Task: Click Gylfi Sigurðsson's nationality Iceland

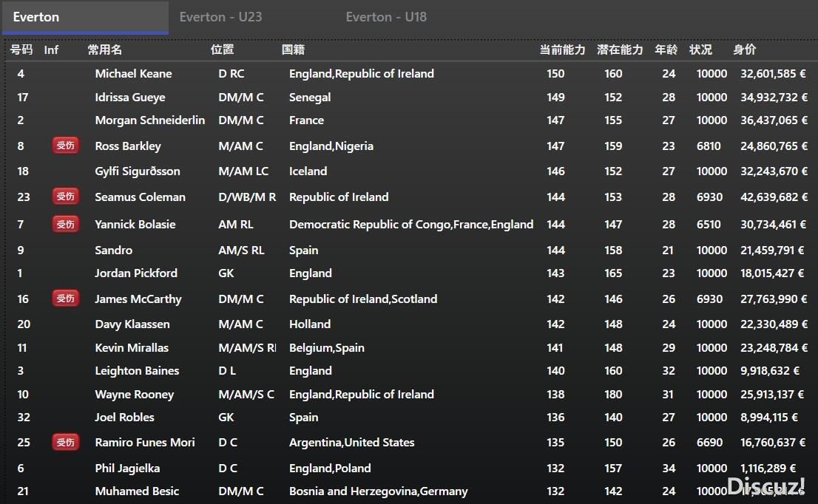Action: coord(308,171)
